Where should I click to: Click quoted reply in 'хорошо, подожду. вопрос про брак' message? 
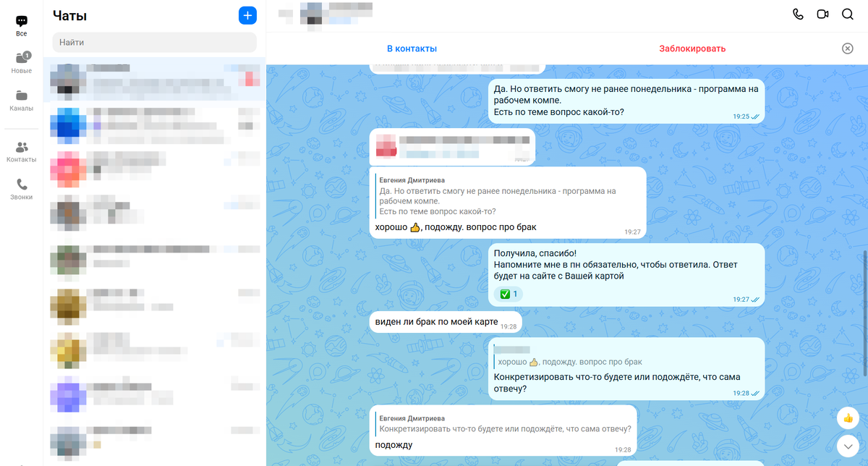coord(508,196)
